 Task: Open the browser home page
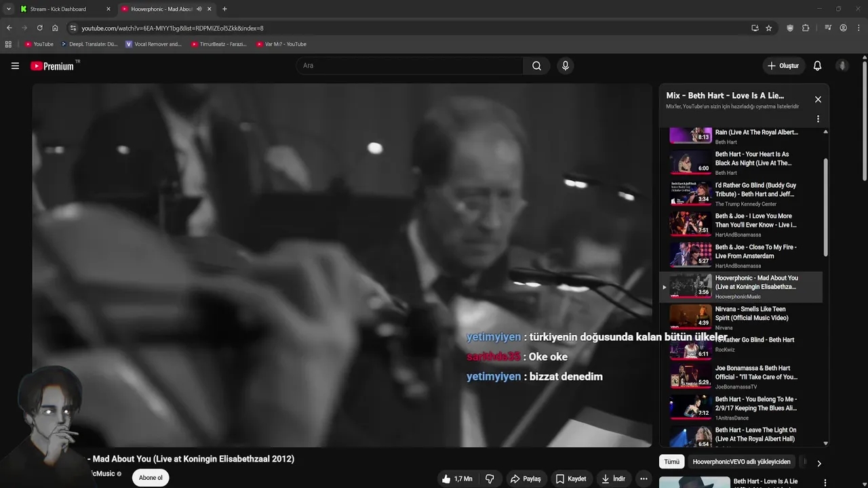click(55, 28)
